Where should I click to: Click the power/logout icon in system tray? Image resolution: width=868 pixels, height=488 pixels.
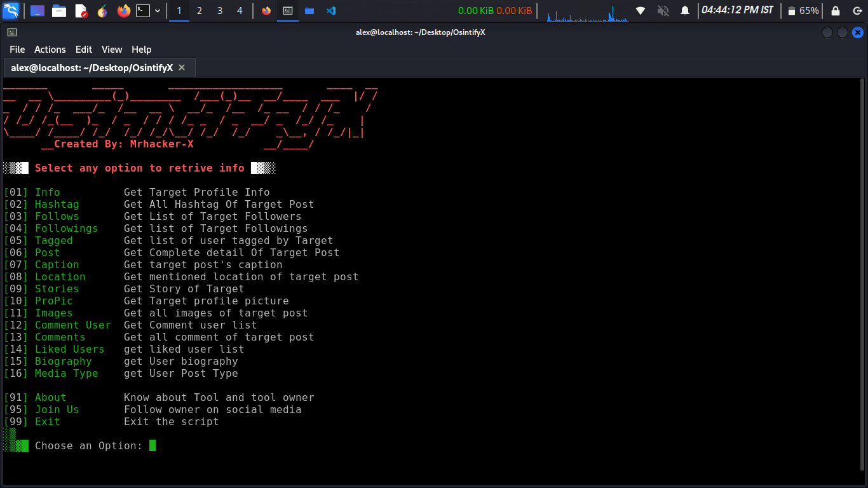[x=858, y=11]
